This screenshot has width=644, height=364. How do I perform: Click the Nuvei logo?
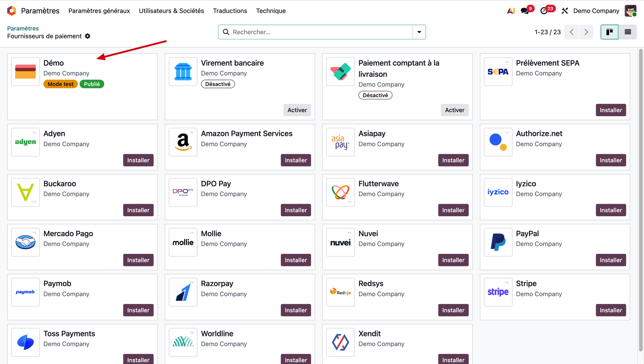[340, 242]
